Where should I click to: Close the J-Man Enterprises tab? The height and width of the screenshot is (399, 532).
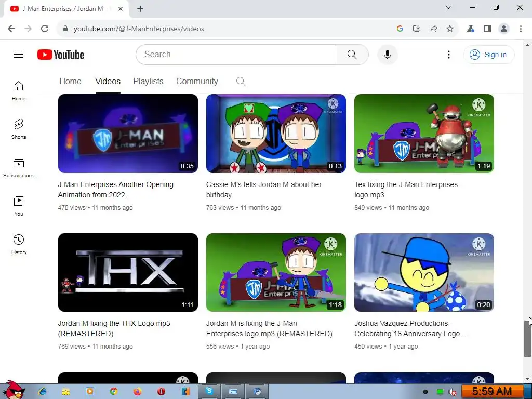(121, 9)
